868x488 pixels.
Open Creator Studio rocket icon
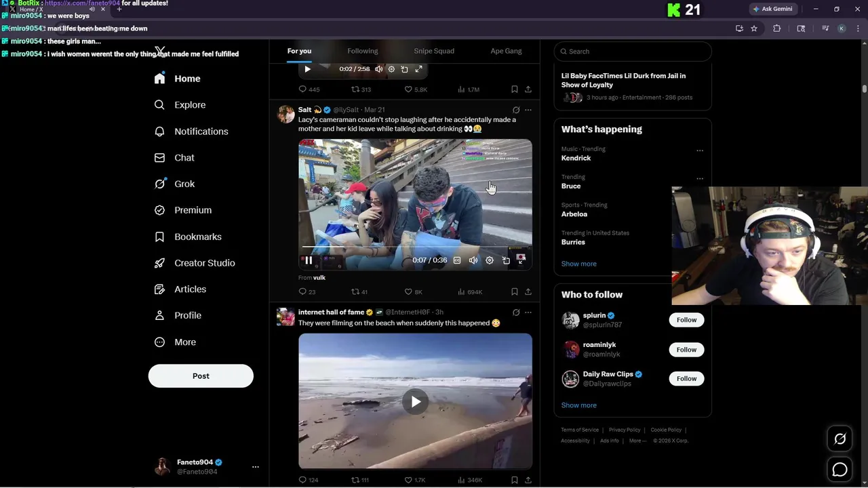tap(159, 263)
